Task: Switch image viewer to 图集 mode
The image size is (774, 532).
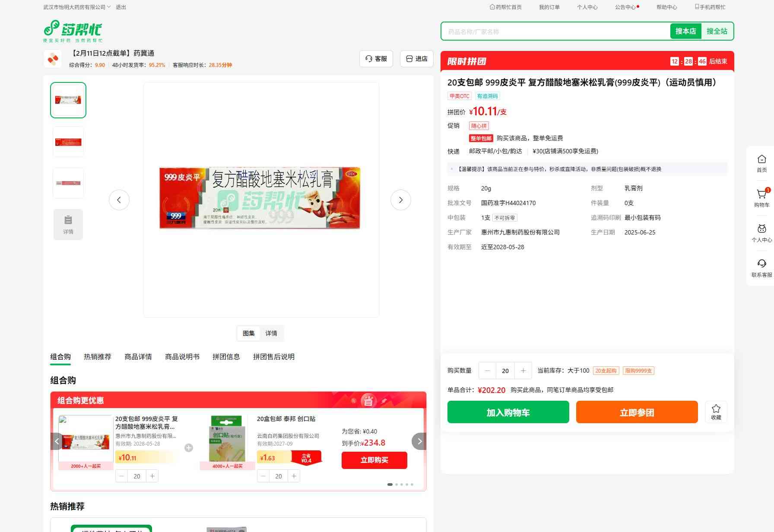Action: tap(248, 333)
